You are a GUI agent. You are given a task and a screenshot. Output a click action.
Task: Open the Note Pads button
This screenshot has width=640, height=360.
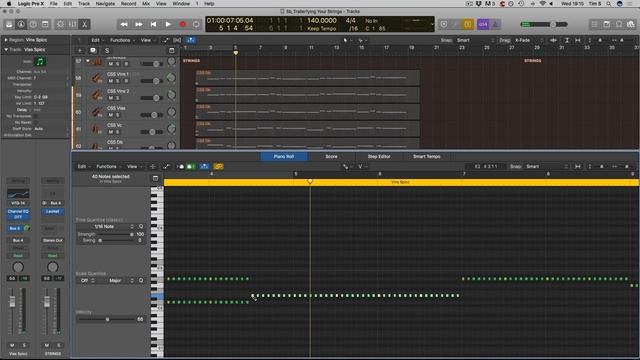pos(607,24)
